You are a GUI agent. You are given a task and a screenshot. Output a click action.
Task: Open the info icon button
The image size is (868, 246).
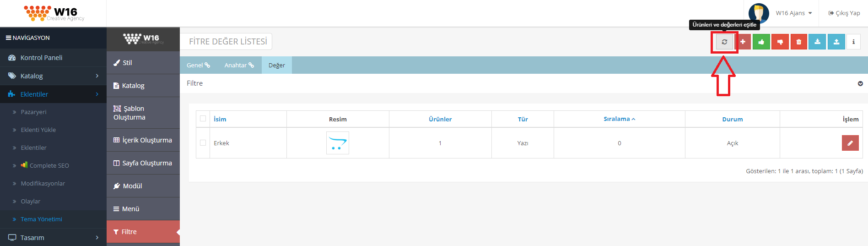point(853,42)
